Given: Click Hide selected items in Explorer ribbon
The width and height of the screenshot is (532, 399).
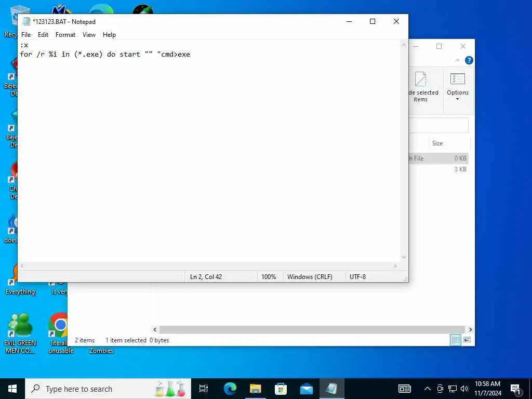Looking at the screenshot, I should click(422, 87).
